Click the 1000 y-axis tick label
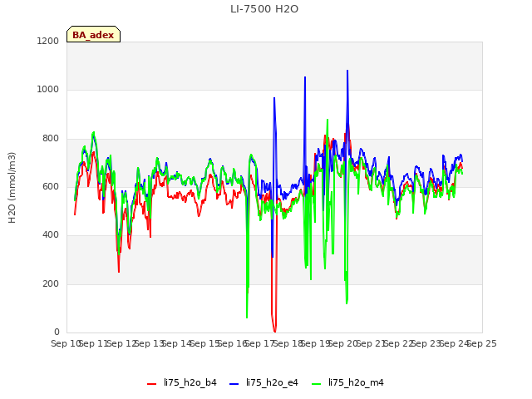 coord(48,89)
